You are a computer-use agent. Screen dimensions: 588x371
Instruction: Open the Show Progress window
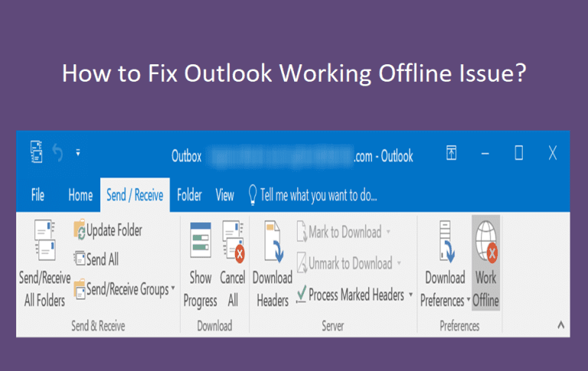201,264
